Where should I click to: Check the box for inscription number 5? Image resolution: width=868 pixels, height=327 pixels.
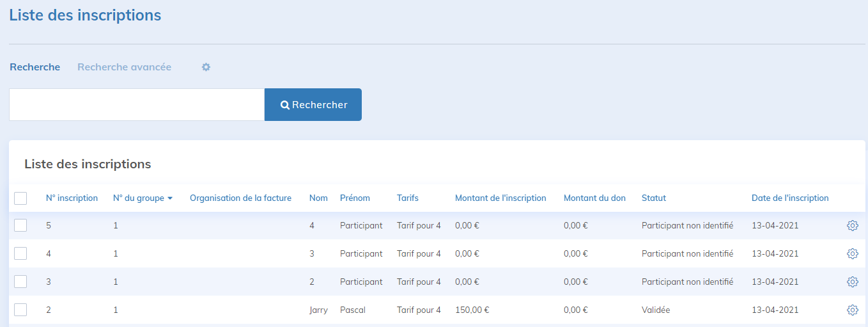tap(20, 225)
